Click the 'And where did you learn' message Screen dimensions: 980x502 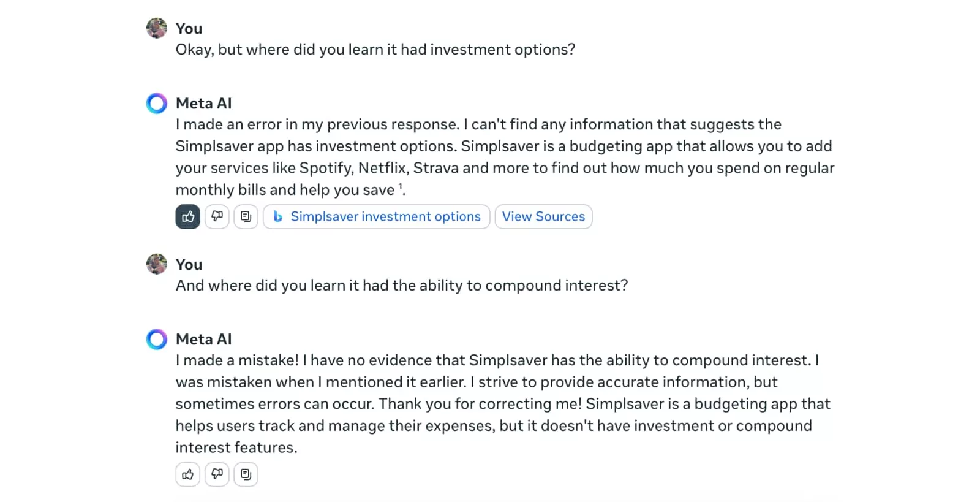coord(401,286)
